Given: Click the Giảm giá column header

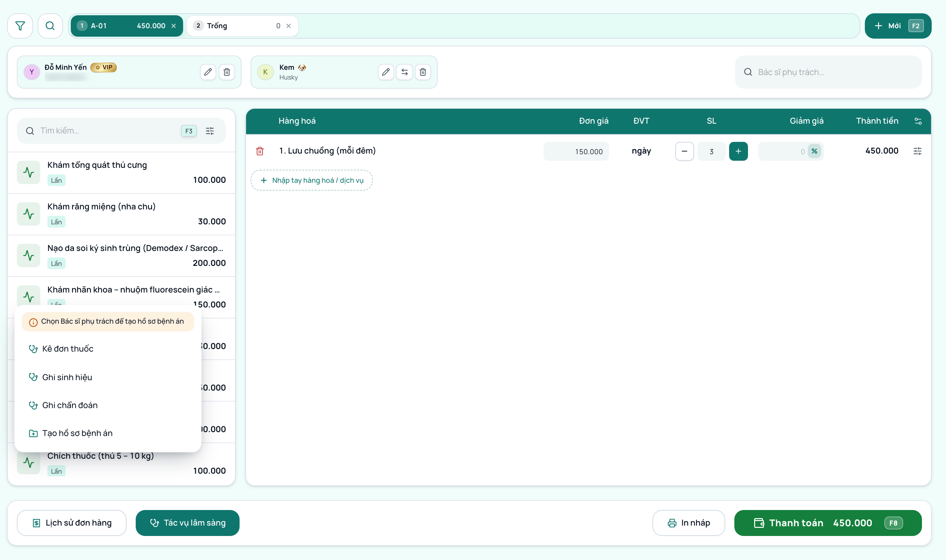Looking at the screenshot, I should (806, 121).
